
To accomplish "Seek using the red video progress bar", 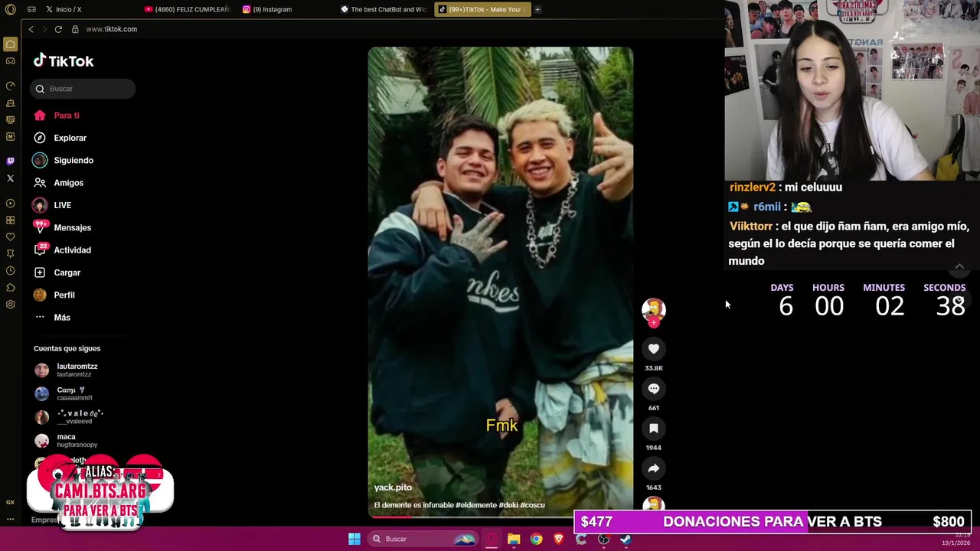I will click(x=501, y=517).
